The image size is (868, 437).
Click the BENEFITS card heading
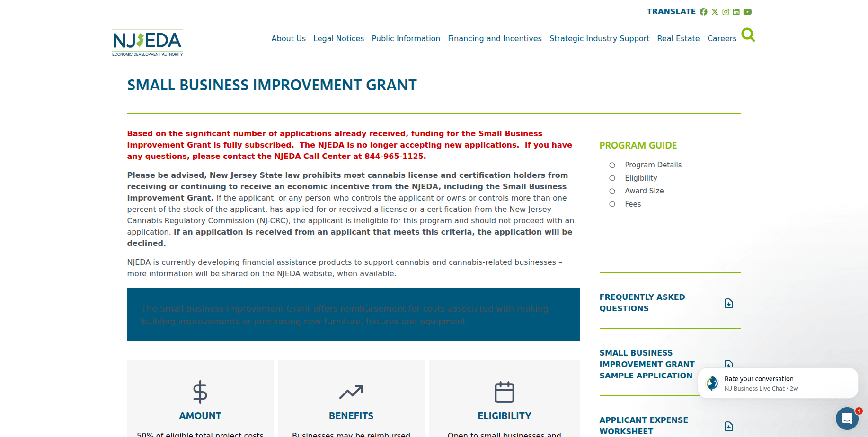coord(351,416)
